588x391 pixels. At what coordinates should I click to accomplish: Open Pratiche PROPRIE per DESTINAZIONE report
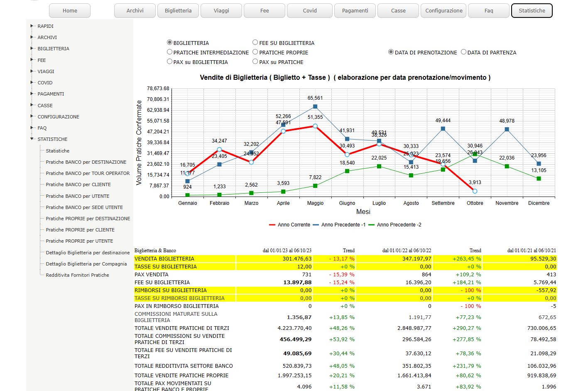[88, 219]
